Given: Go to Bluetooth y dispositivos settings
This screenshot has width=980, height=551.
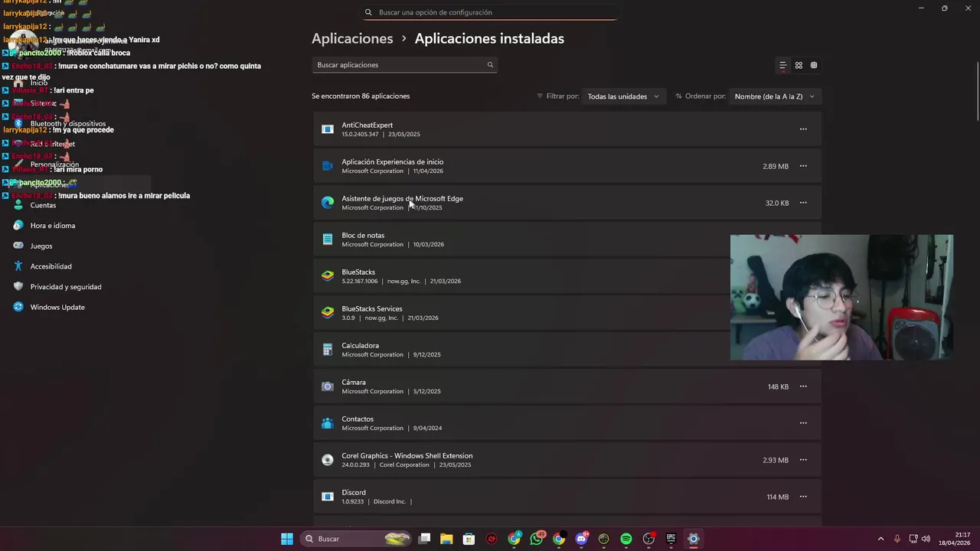Looking at the screenshot, I should click(x=68, y=124).
